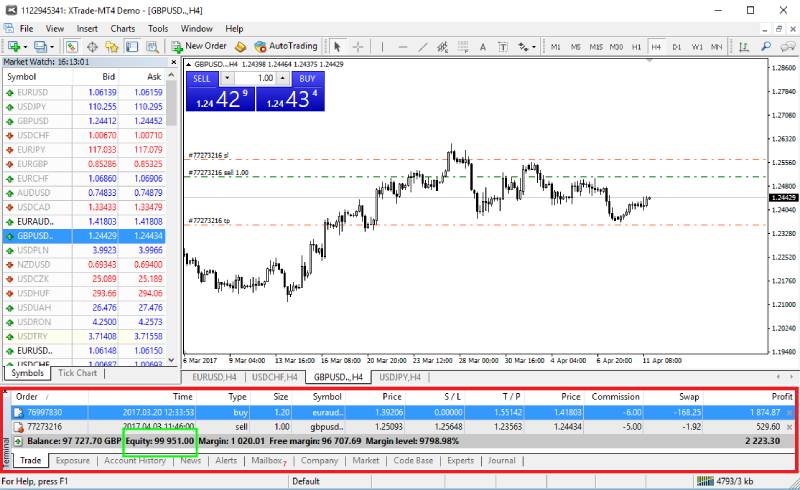The image size is (800, 490).
Task: Switch chart timeframe to H1
Action: coord(637,46)
